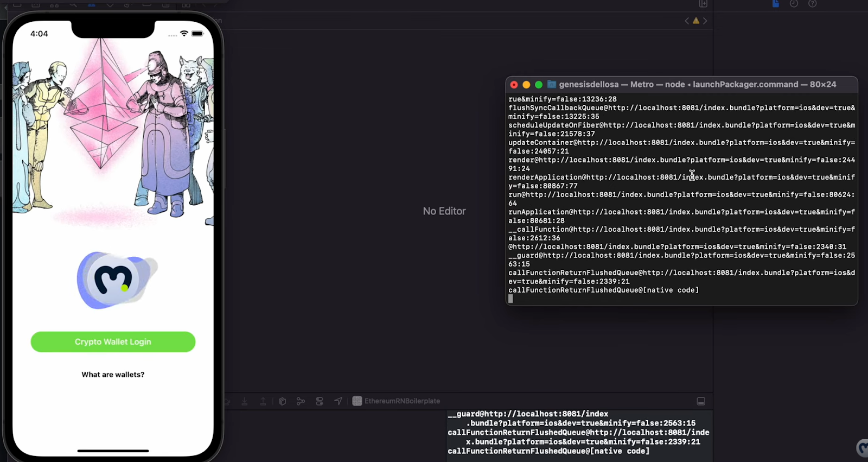Image resolution: width=868 pixels, height=462 pixels.
Task: Click the yellow warning triangle icon
Action: 696,21
